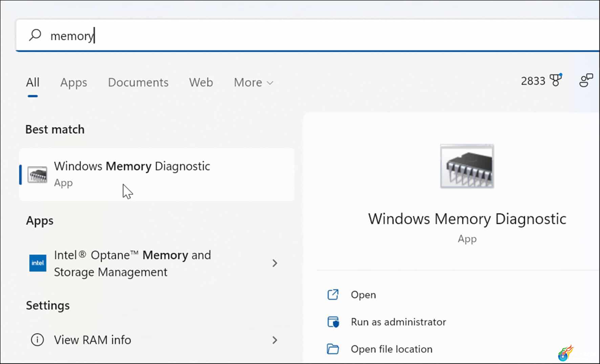600x364 pixels.
Task: Select the Web search tab
Action: tap(201, 82)
